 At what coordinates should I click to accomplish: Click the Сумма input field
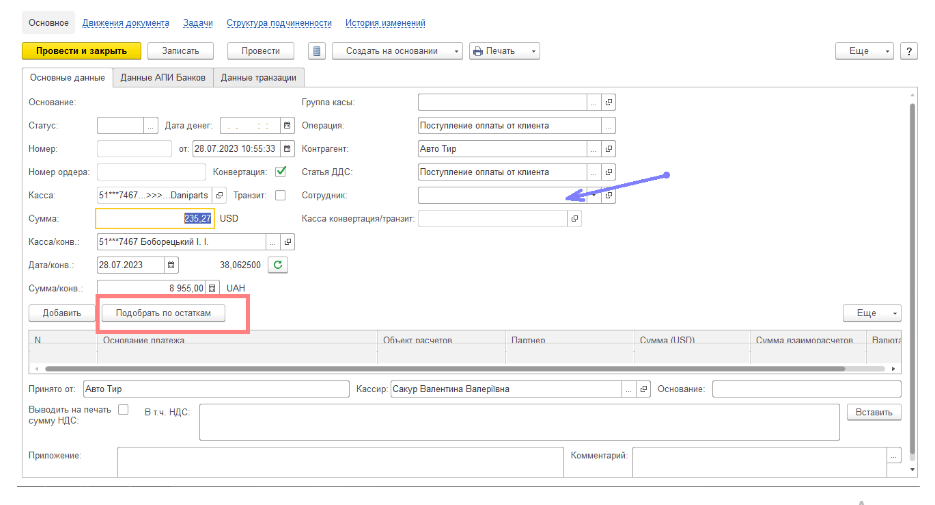click(155, 218)
